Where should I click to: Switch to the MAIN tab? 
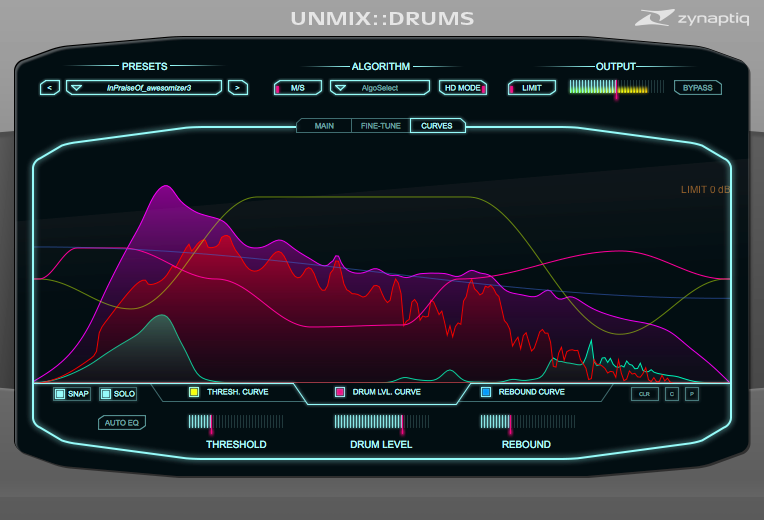[x=324, y=126]
